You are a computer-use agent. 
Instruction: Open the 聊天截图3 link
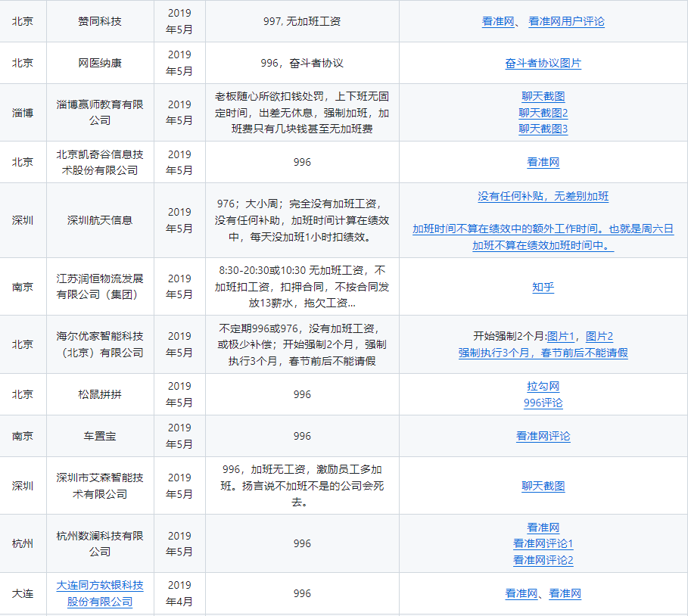pyautogui.click(x=543, y=129)
